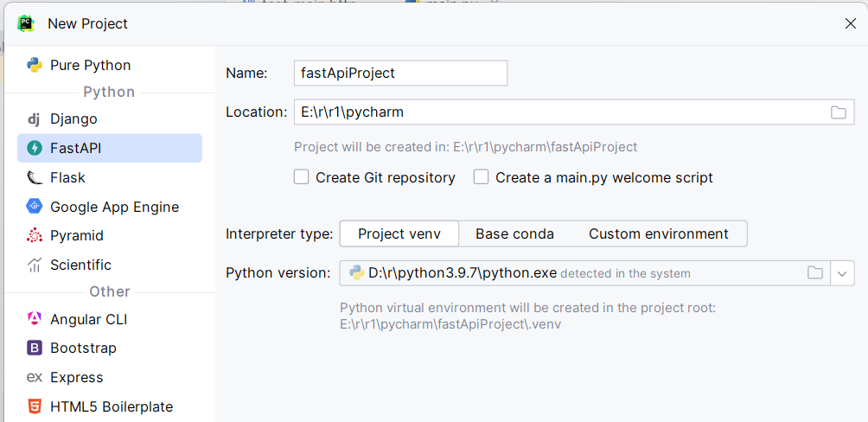Choose Flask project type

click(110, 178)
